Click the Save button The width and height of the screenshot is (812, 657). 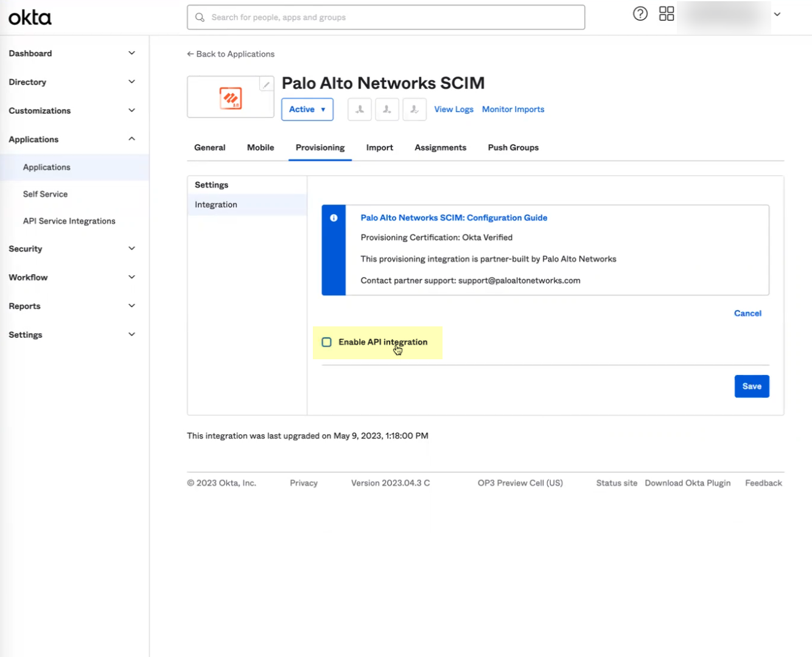tap(751, 386)
